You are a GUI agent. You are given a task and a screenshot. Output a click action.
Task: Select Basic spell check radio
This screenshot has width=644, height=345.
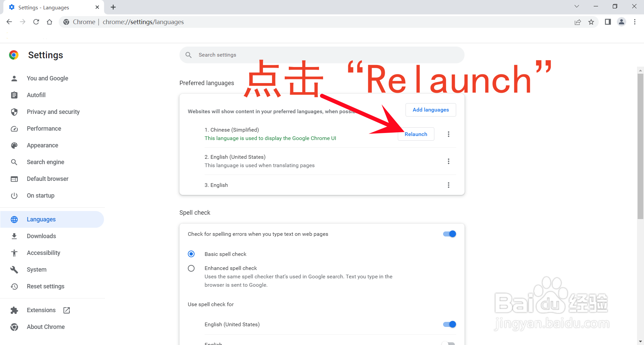point(191,254)
